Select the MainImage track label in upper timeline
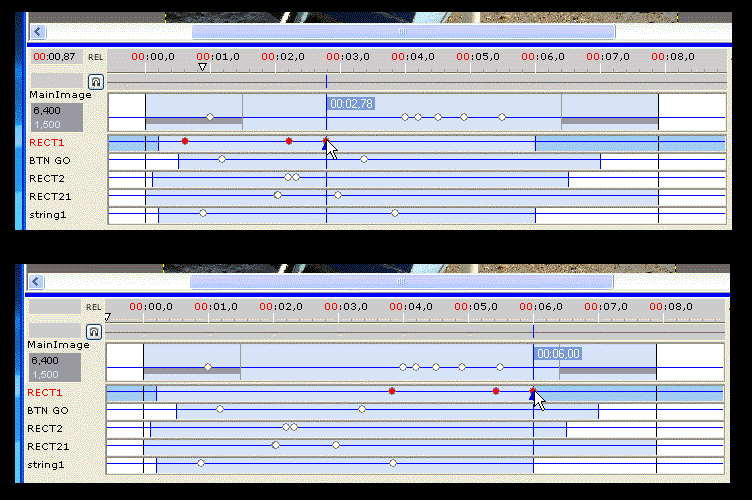This screenshot has height=500, width=752. point(60,95)
